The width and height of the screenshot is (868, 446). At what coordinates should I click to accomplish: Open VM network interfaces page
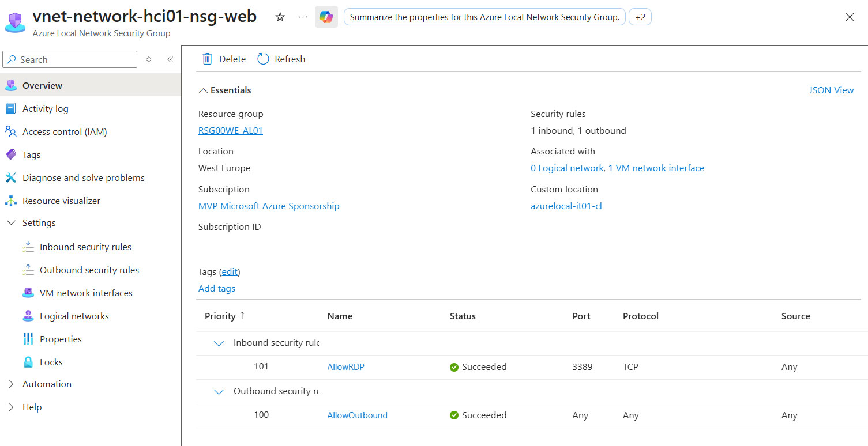pyautogui.click(x=86, y=293)
